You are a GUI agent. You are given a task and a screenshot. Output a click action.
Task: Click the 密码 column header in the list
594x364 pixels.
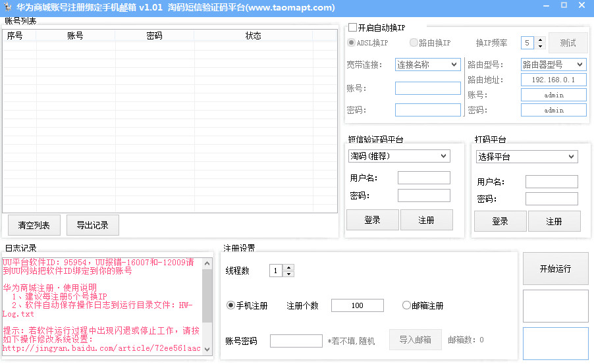155,36
